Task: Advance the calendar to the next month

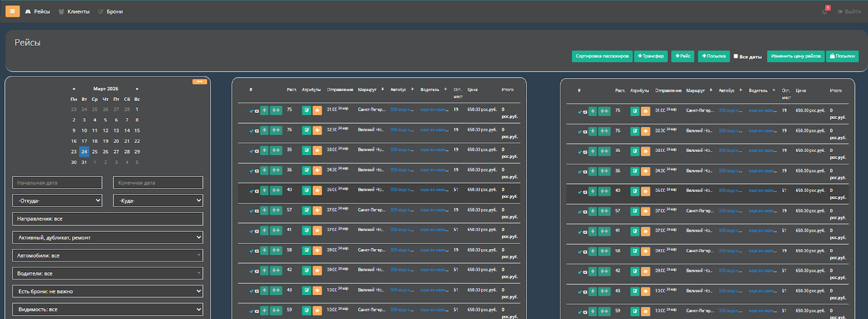Action: [137, 89]
